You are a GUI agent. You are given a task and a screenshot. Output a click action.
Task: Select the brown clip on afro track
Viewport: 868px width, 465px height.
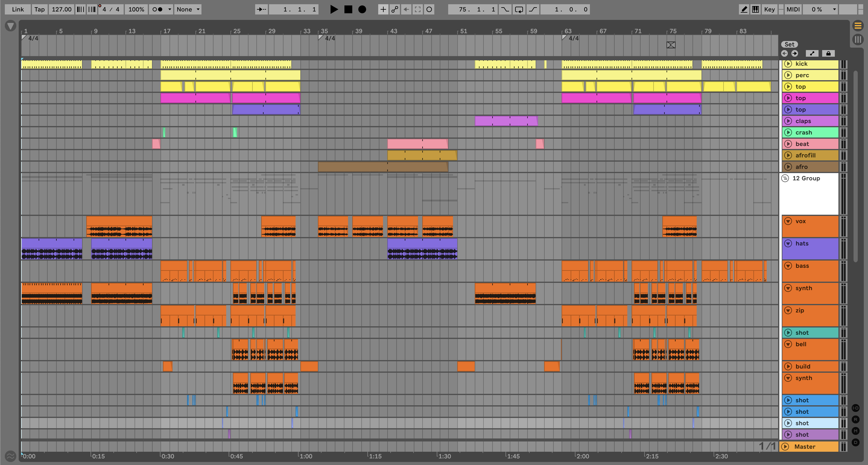coord(383,167)
